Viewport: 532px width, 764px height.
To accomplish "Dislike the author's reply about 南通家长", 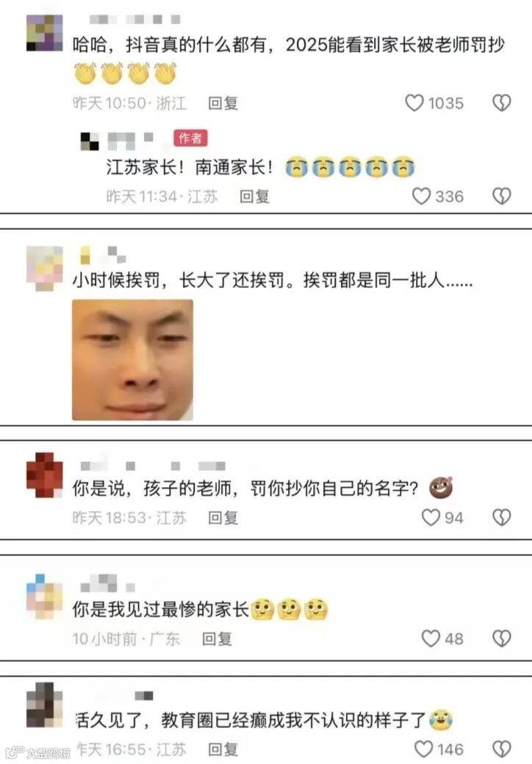I will [x=501, y=196].
